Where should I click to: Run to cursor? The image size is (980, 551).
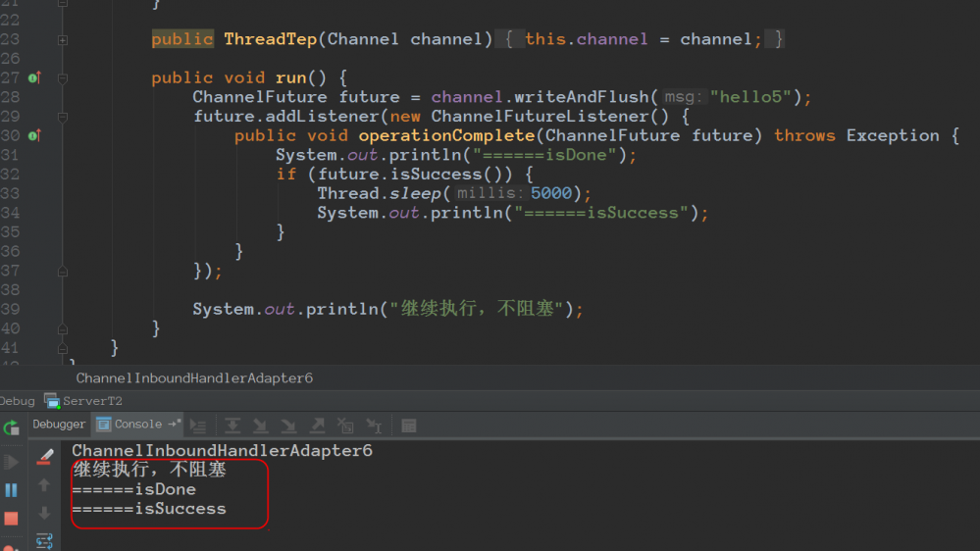[x=375, y=426]
